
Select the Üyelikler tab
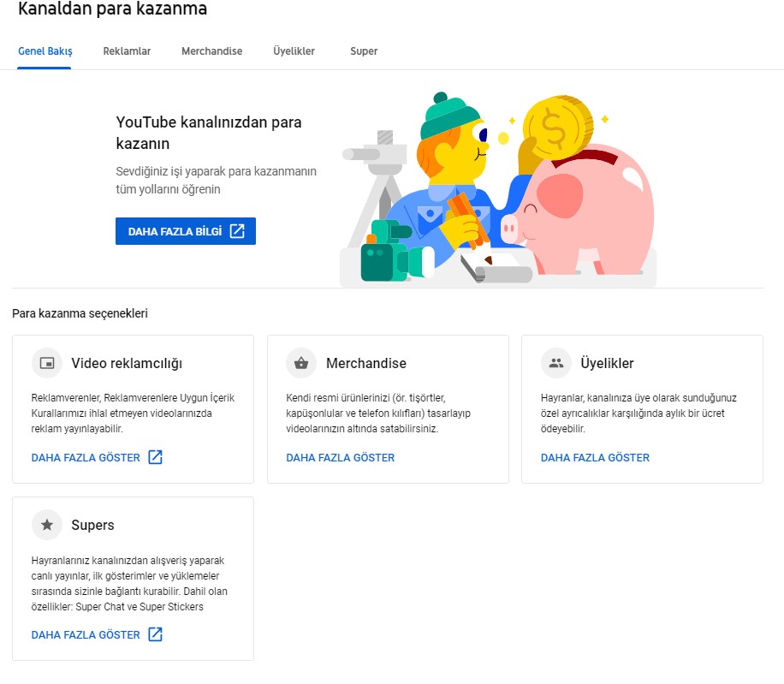pos(294,51)
